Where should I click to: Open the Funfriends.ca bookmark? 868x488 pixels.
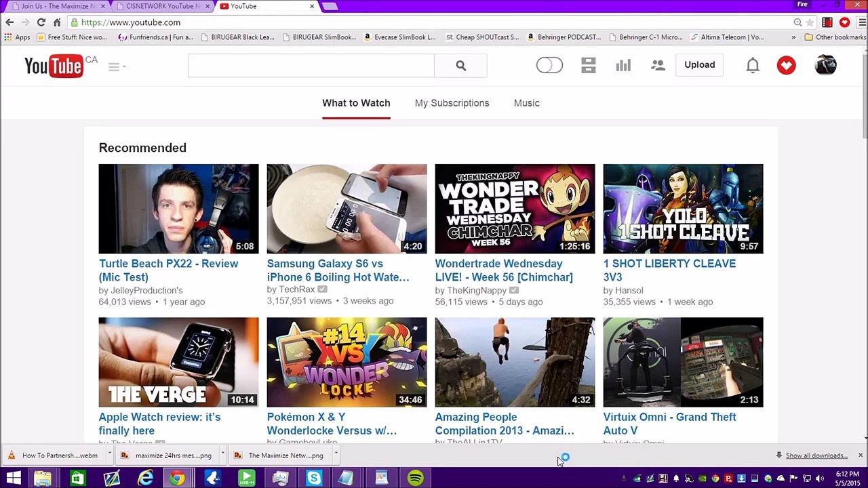(155, 37)
